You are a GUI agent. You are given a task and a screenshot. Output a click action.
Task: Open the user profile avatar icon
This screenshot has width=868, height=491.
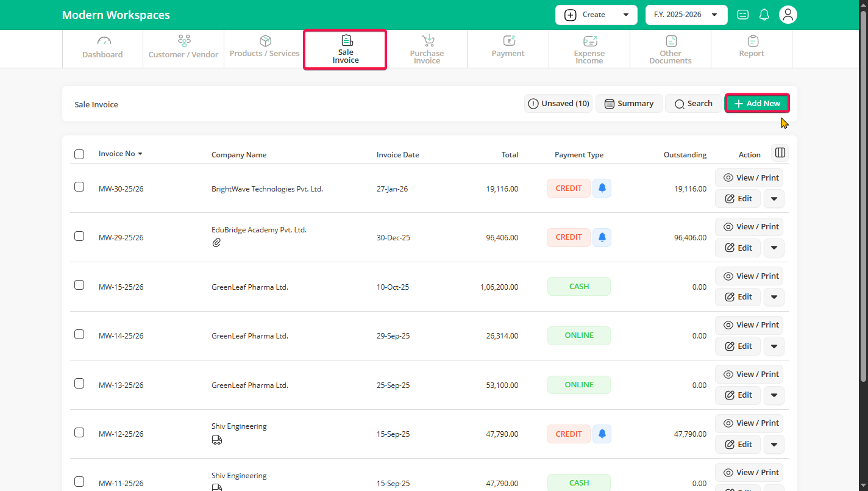[788, 15]
